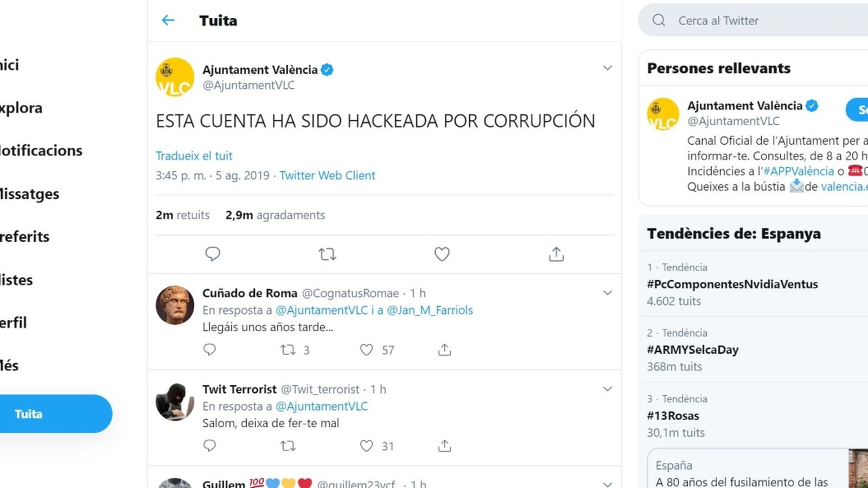
Task: Expand options on Cuñado de Roma's reply
Action: pyautogui.click(x=608, y=293)
